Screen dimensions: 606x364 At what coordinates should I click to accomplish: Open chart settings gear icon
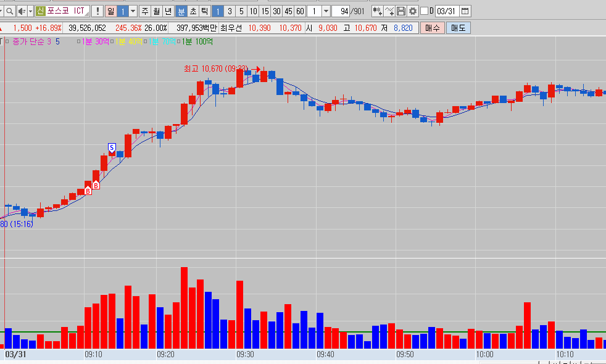(413, 11)
